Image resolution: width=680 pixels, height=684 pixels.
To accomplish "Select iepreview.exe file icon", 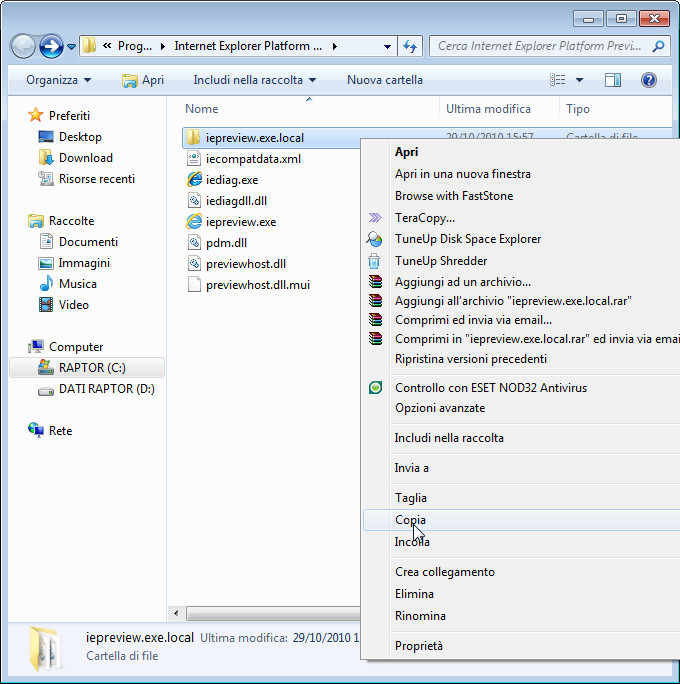I will point(195,222).
